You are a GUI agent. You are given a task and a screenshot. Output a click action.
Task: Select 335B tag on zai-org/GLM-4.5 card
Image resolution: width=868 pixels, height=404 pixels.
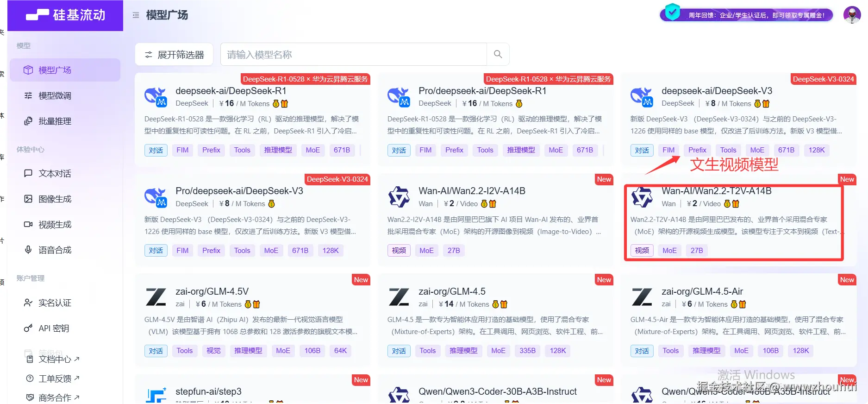pyautogui.click(x=527, y=351)
